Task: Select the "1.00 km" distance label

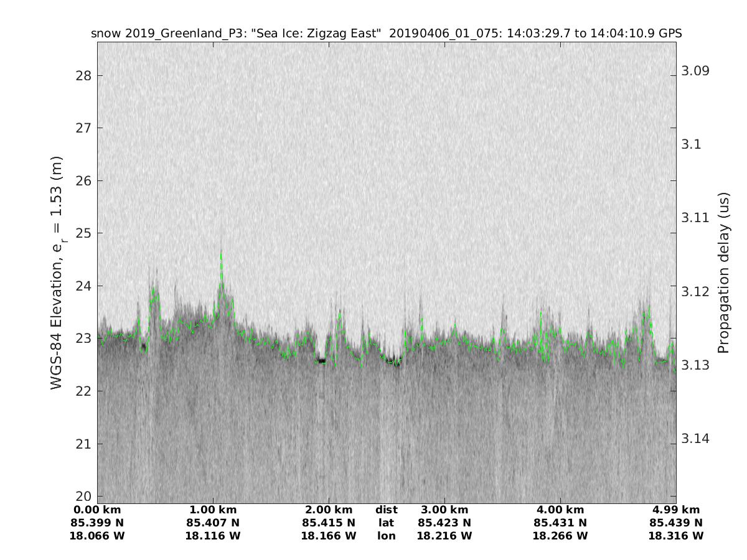Action: coord(213,510)
